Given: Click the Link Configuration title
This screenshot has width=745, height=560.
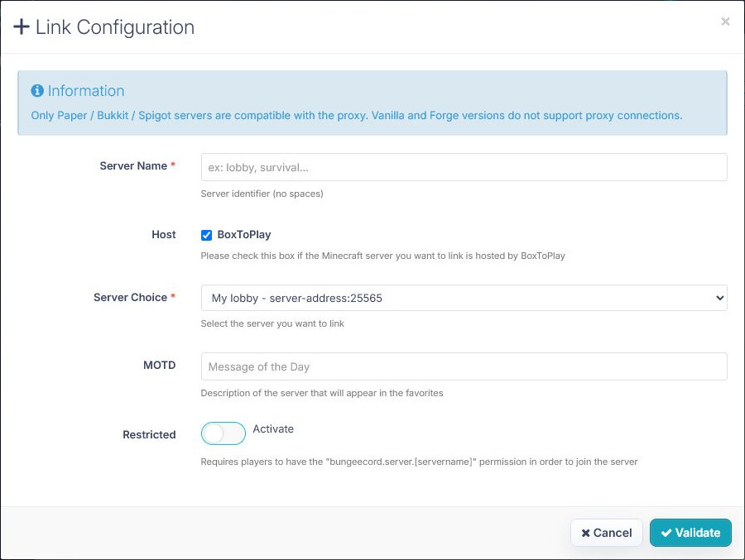Looking at the screenshot, I should (x=115, y=27).
